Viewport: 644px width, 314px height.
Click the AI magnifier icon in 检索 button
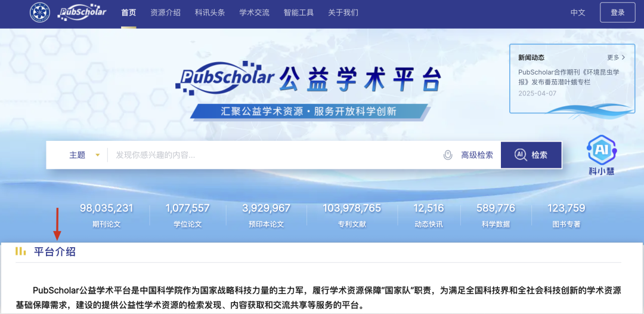tap(521, 155)
